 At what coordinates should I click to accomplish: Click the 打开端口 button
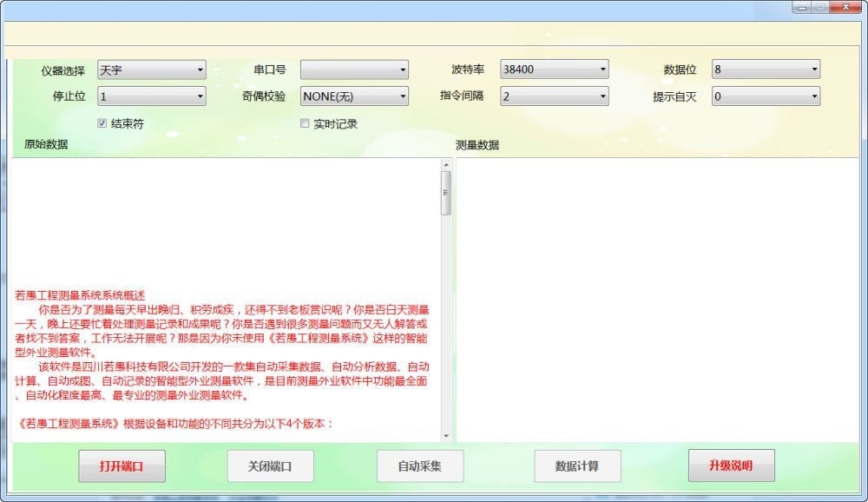(122, 466)
